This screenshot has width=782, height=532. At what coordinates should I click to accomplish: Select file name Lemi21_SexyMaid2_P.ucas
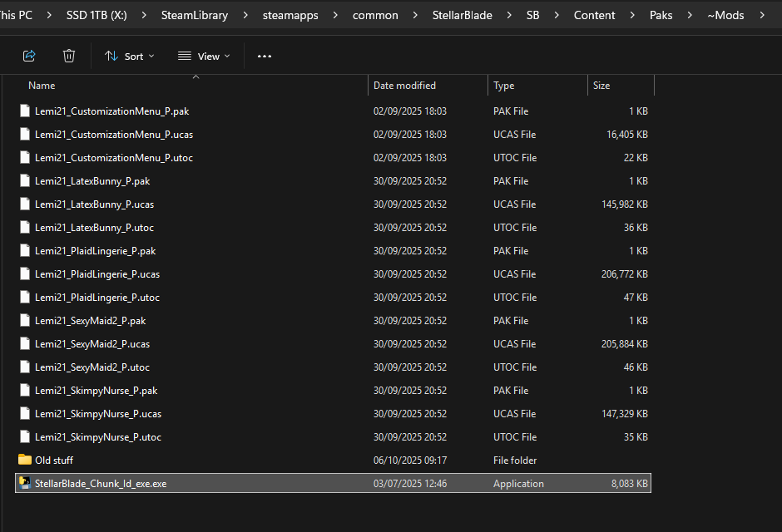coord(92,343)
